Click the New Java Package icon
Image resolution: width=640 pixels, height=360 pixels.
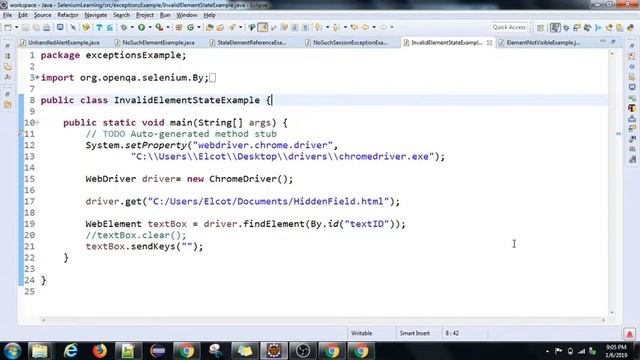pyautogui.click(x=179, y=27)
